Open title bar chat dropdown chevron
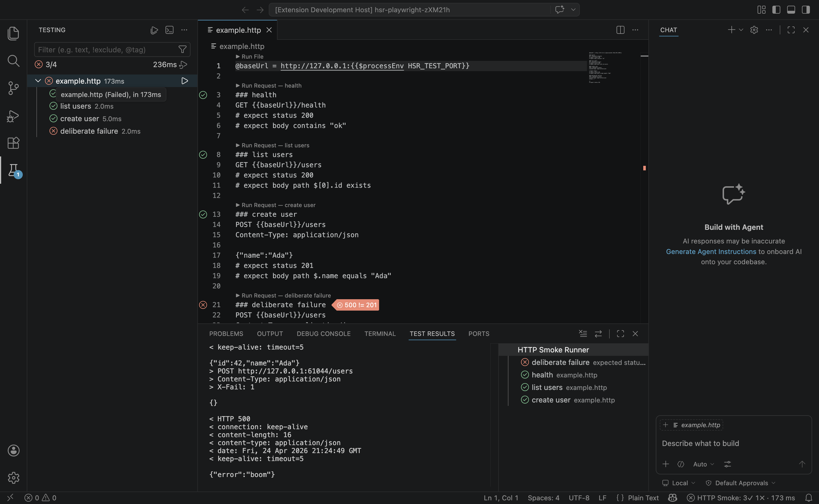The width and height of the screenshot is (819, 504). 573,10
